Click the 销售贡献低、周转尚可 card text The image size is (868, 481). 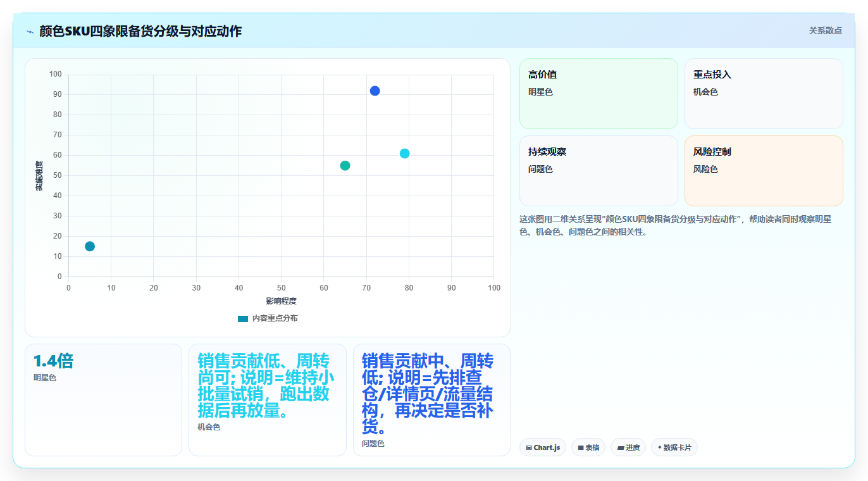[x=267, y=386]
